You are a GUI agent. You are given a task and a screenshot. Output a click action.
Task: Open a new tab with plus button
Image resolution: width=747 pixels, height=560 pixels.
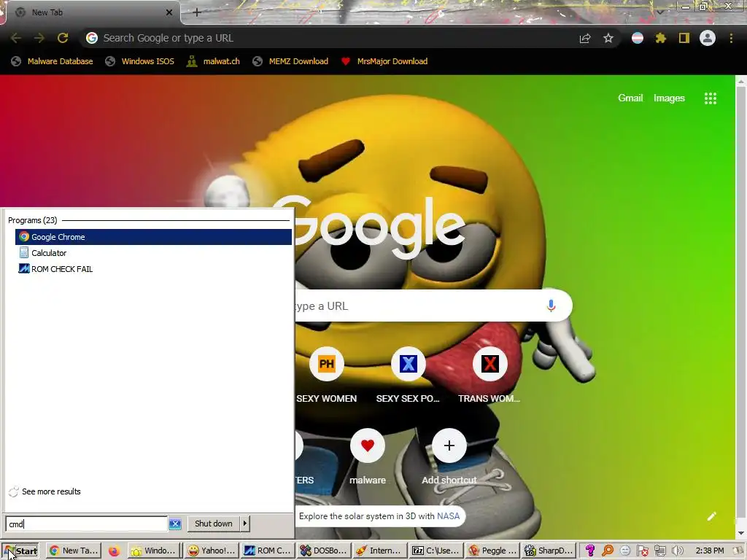[x=197, y=12]
